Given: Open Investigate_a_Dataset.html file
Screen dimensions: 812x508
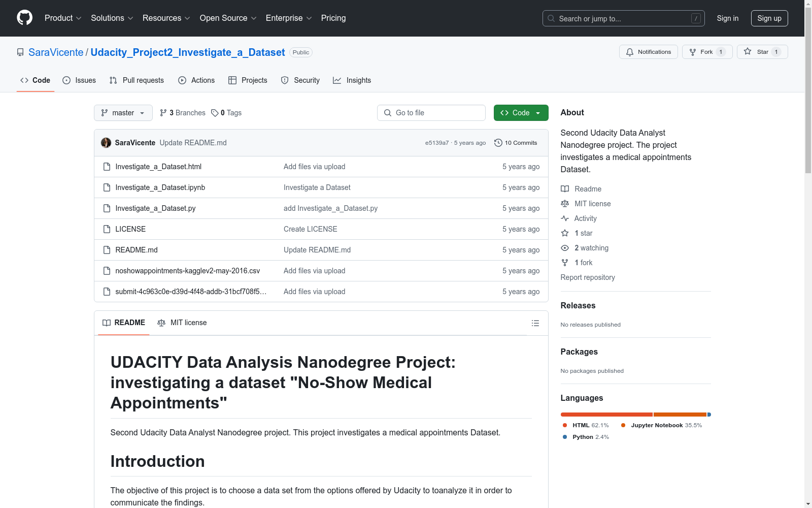Looking at the screenshot, I should pyautogui.click(x=158, y=167).
